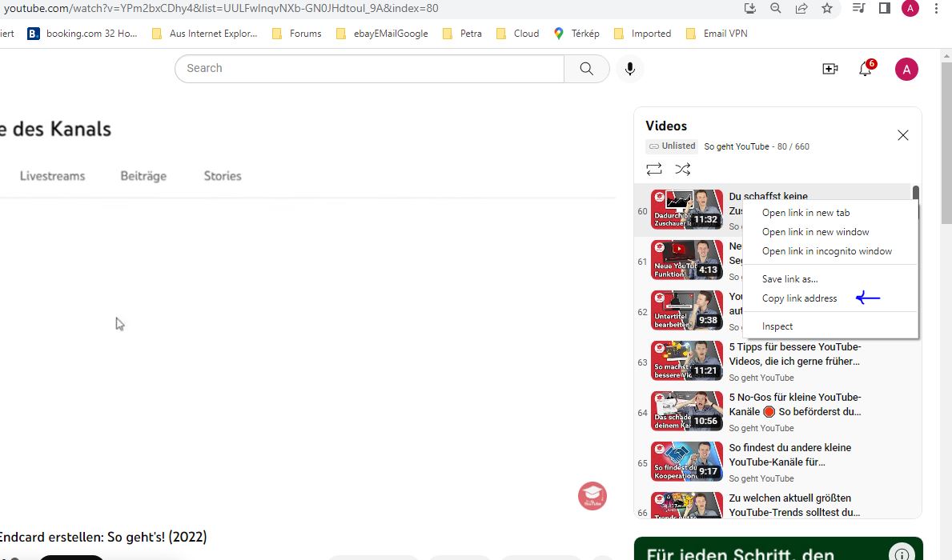The image size is (952, 560).
Task: Open the notifications bell with 6 alerts
Action: click(866, 69)
